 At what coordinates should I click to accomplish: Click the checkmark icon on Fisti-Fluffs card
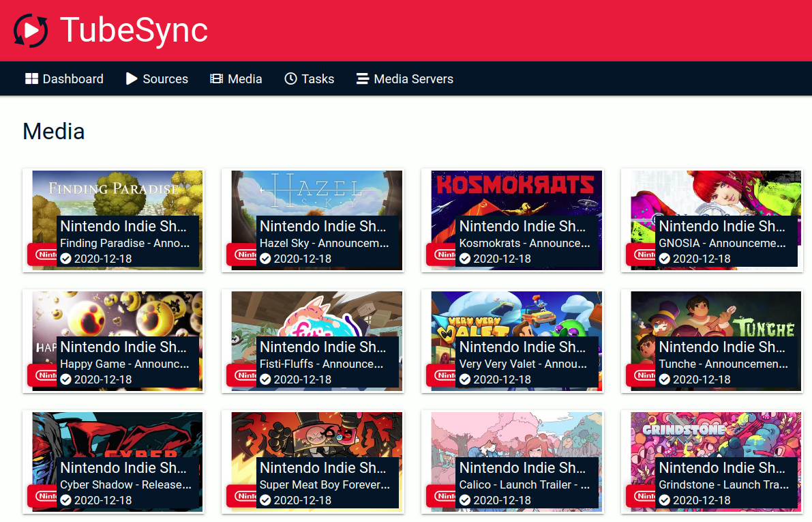pyautogui.click(x=265, y=379)
